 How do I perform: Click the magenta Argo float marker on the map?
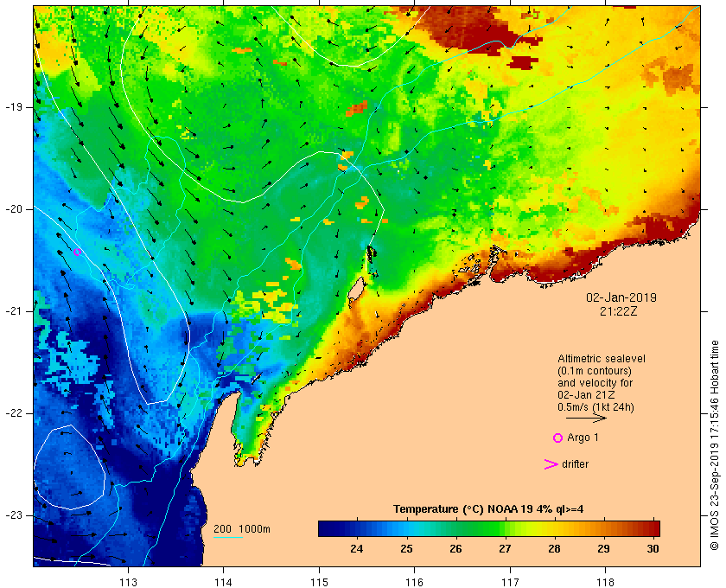pos(77,252)
